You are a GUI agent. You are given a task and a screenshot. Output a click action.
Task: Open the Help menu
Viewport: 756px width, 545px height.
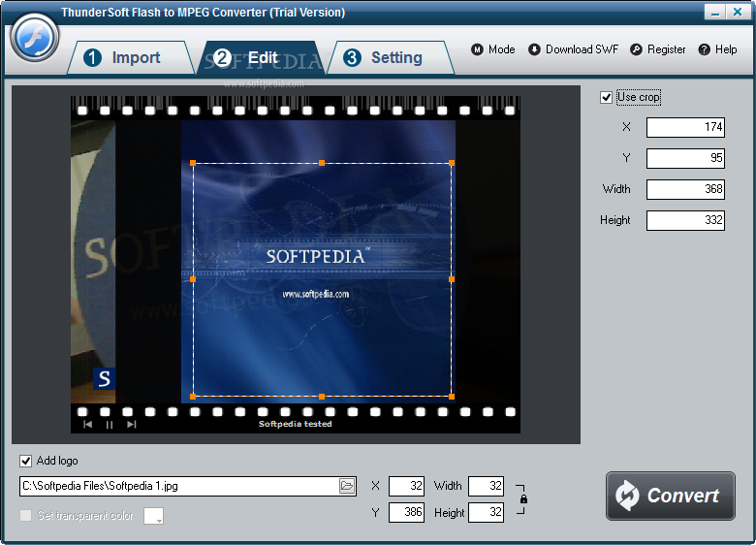pos(718,49)
